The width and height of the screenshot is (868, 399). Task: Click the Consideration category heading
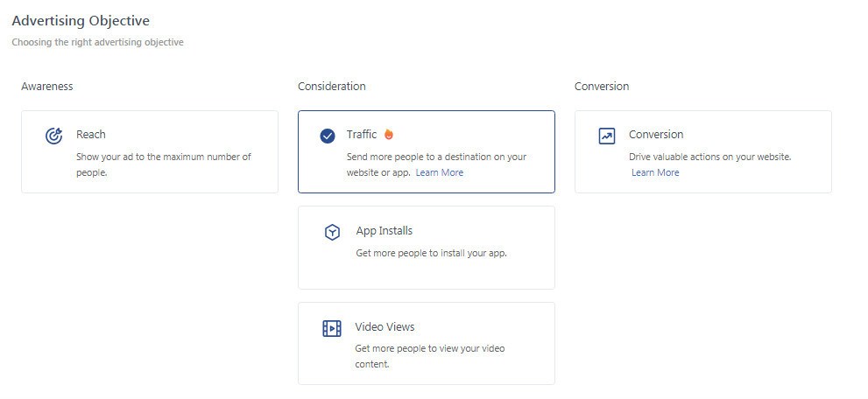coord(332,87)
